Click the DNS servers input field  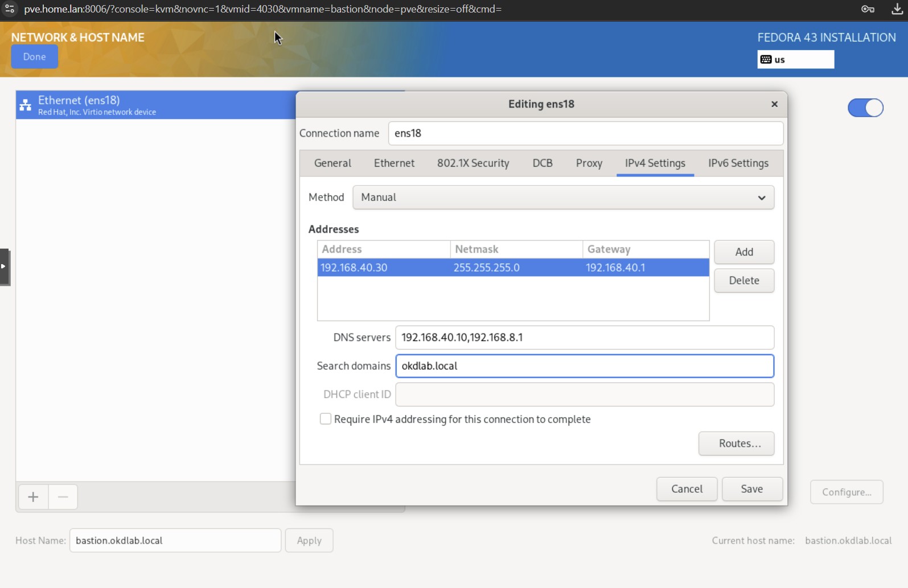coord(584,338)
